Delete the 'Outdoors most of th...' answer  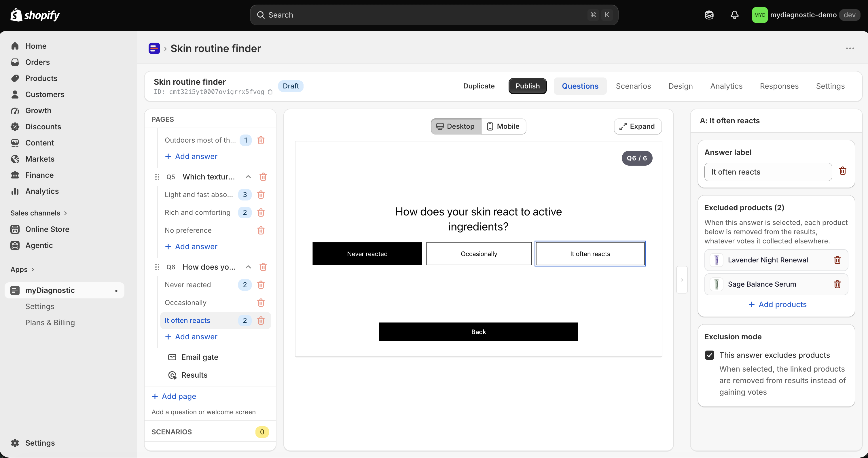tap(261, 140)
